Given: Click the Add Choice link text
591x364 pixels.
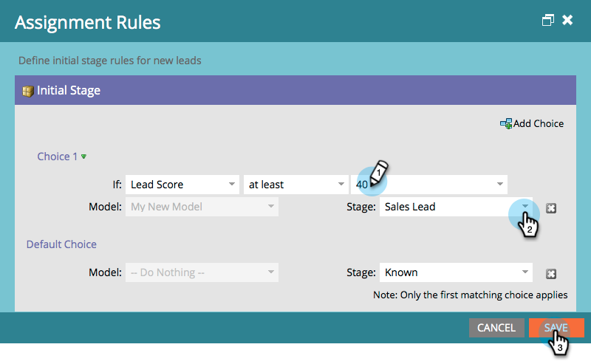Looking at the screenshot, I should point(539,123).
